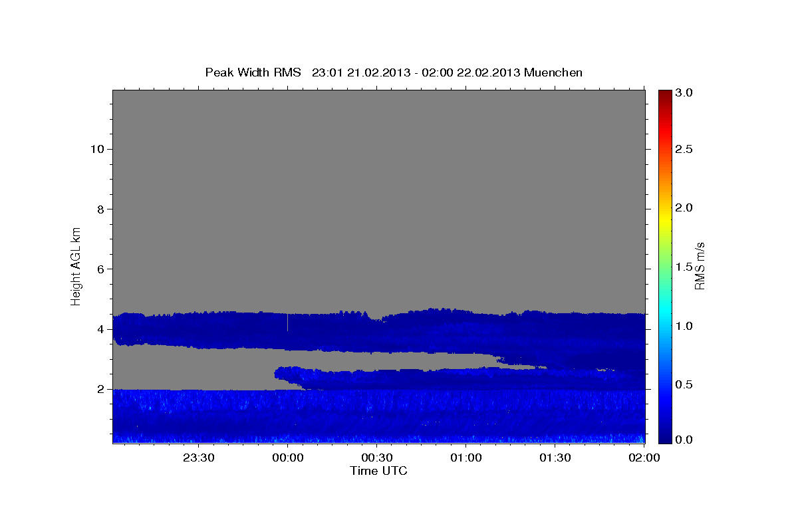Click the '01:00' time tick label
This screenshot has width=798, height=532.
466,458
